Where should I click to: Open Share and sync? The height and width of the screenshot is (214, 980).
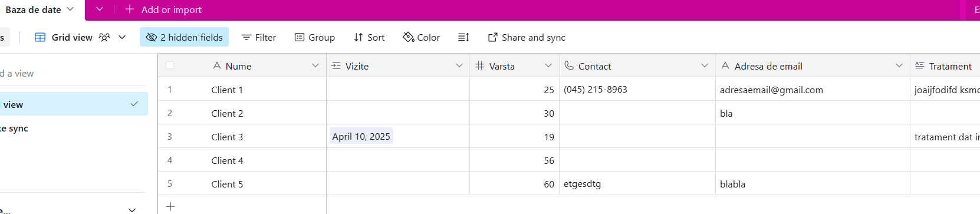[526, 37]
